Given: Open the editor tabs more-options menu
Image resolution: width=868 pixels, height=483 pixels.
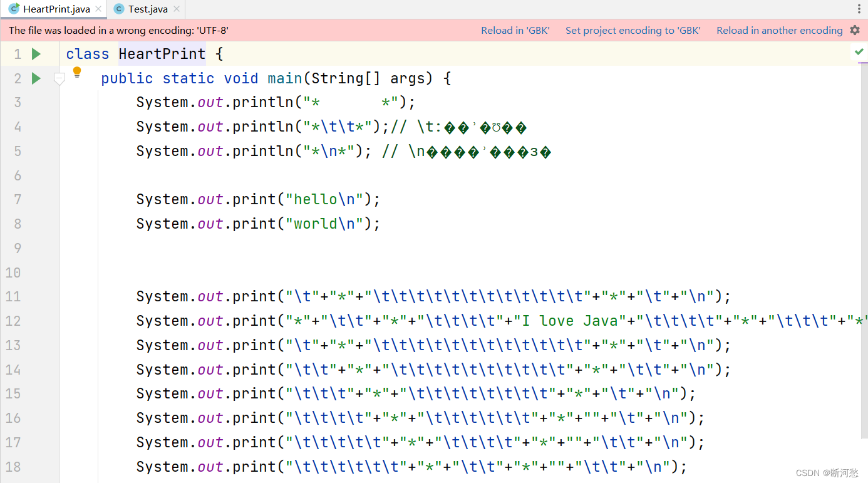Looking at the screenshot, I should point(859,9).
